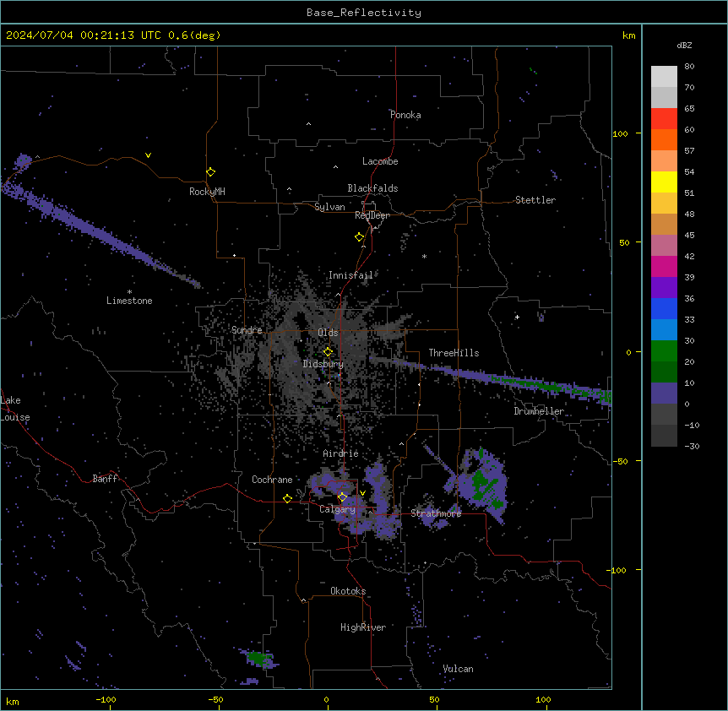Click the Base_Reflectivity title
This screenshot has width=728, height=711.
(x=364, y=13)
